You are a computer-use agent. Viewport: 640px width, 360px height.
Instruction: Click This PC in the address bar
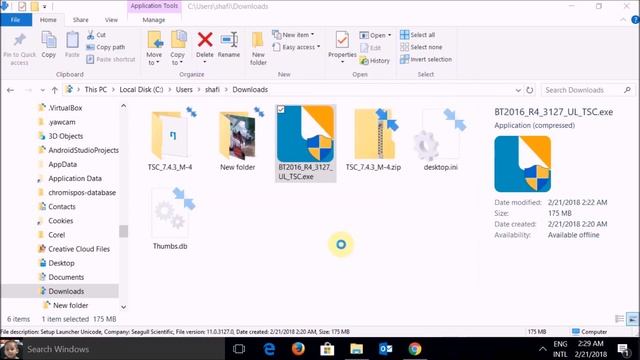click(x=96, y=90)
